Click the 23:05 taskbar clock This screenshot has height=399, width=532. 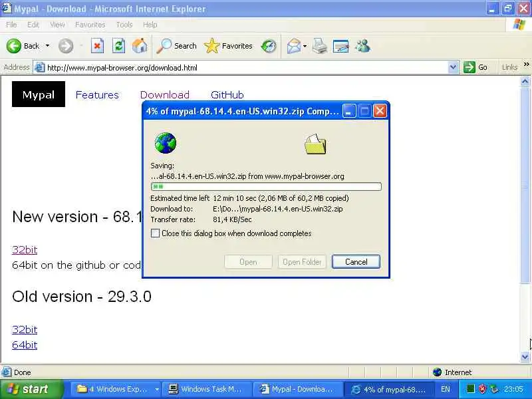point(513,389)
